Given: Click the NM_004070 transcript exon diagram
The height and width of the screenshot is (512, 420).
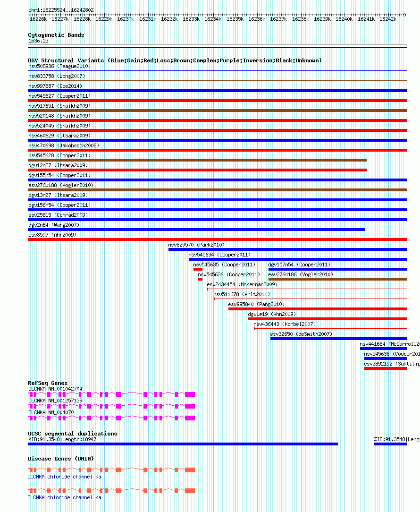Looking at the screenshot, I should [112, 418].
